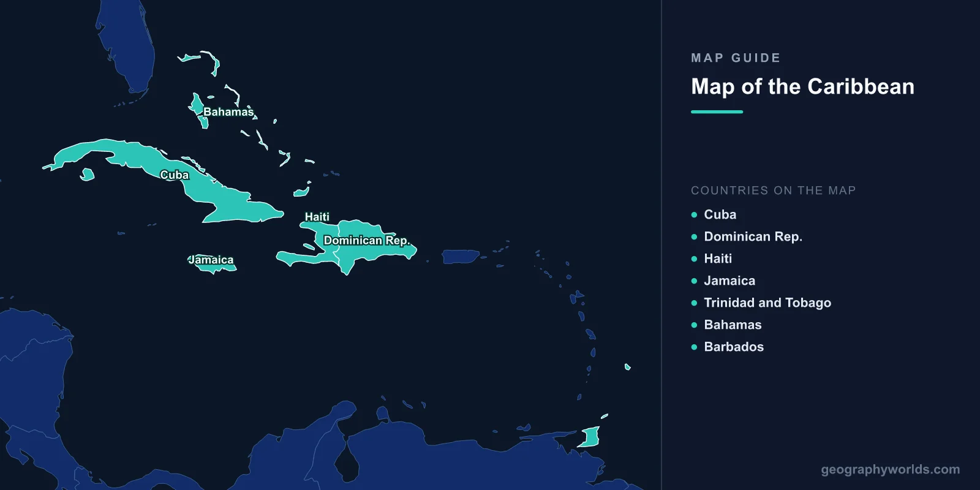The height and width of the screenshot is (490, 980).
Task: Select Jamaica in the countries list
Action: [729, 281]
